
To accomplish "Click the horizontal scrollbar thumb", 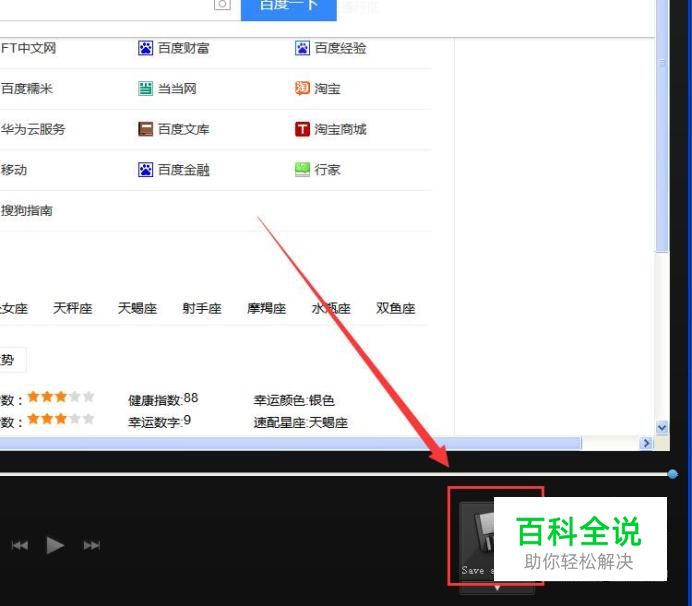I will click(x=290, y=443).
